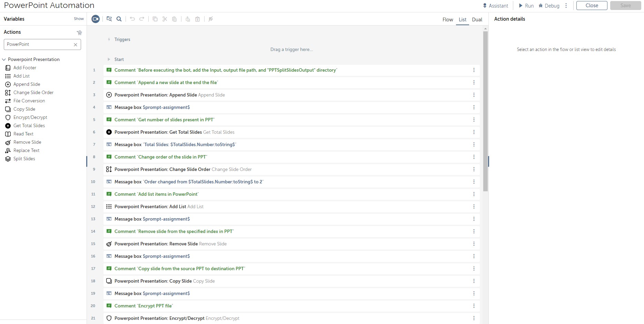Clear the PowerPoint search field

point(76,44)
